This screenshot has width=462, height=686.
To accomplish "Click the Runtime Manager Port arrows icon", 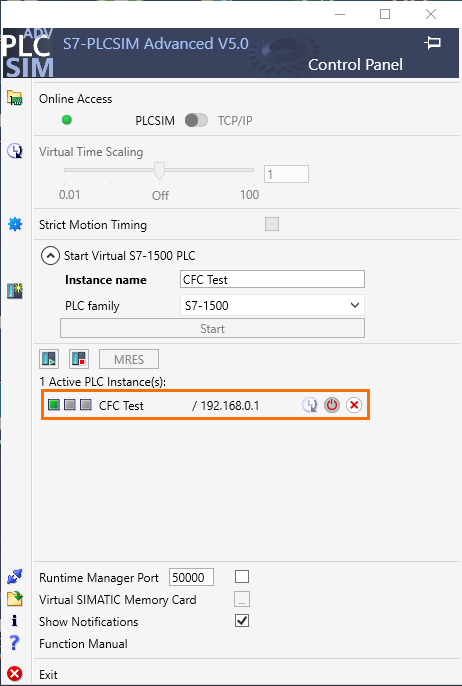I will tap(14, 577).
